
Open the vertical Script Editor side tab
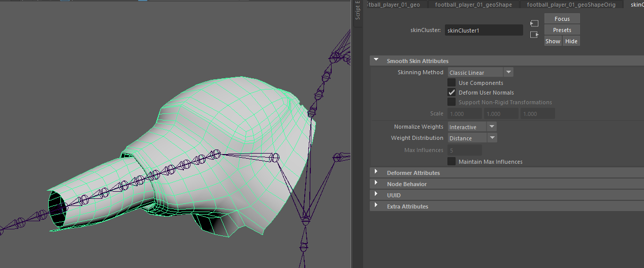coord(358,11)
